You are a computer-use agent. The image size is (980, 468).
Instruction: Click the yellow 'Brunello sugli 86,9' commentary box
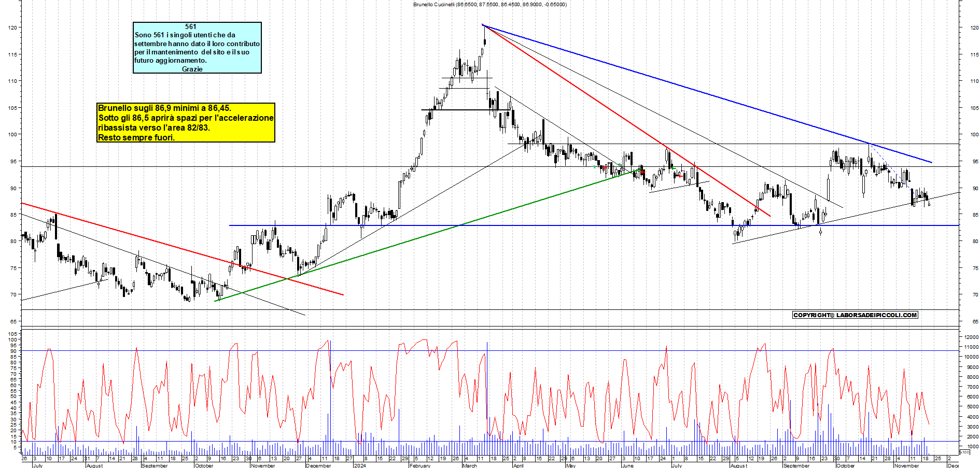point(186,122)
